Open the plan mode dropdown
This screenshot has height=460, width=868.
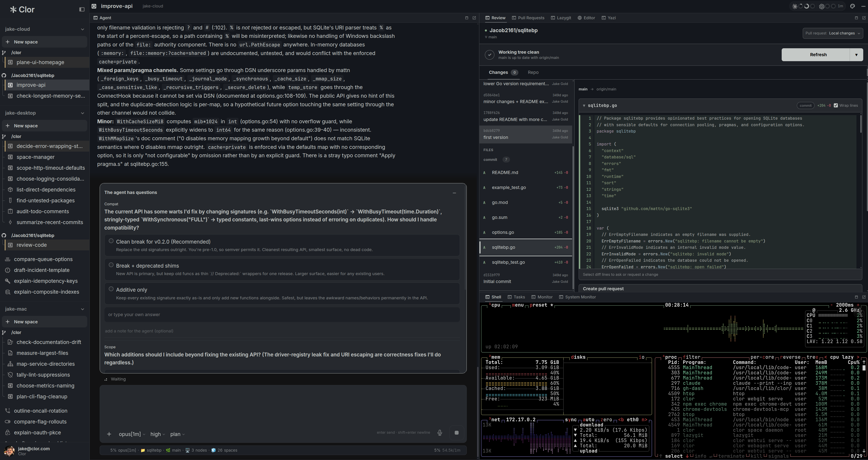click(177, 434)
